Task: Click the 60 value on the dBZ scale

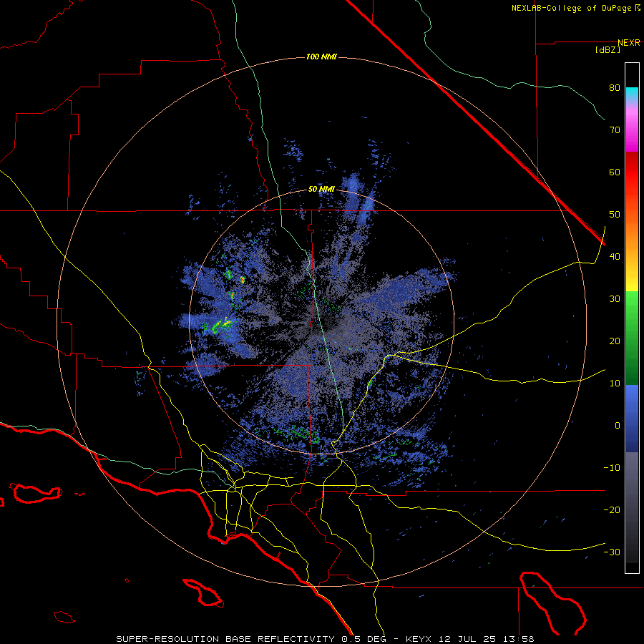Action: coord(615,172)
